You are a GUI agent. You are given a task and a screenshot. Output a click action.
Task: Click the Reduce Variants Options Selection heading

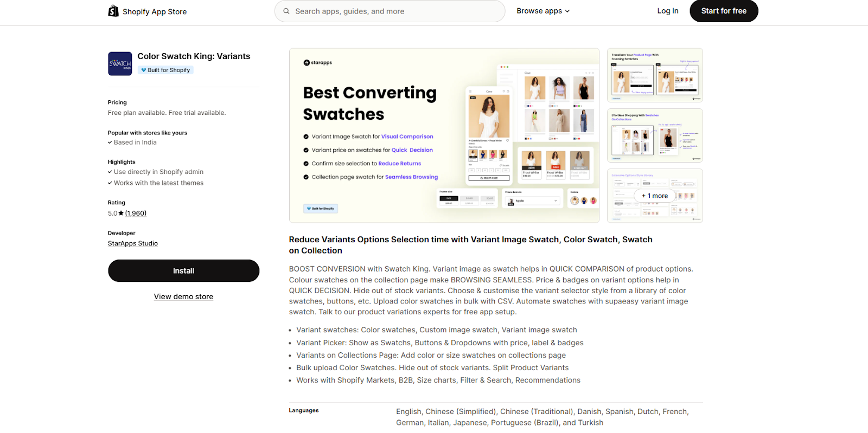(x=470, y=245)
